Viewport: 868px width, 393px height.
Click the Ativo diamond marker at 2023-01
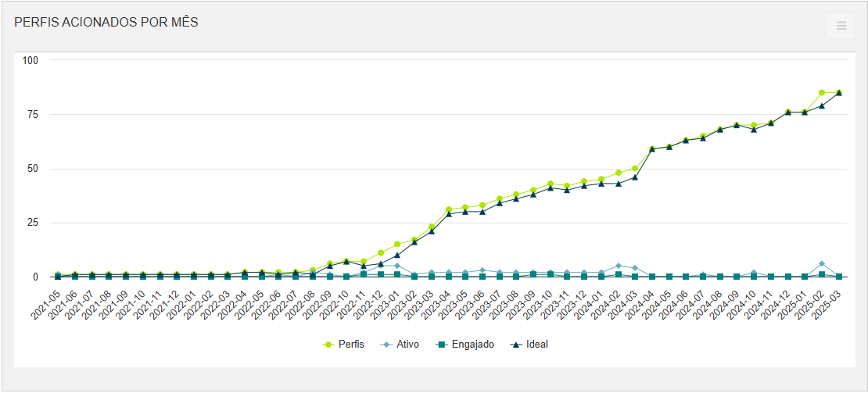coord(397,266)
